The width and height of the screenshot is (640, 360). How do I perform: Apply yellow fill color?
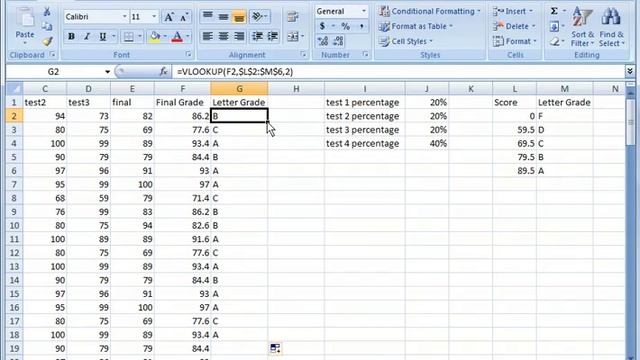[155, 36]
